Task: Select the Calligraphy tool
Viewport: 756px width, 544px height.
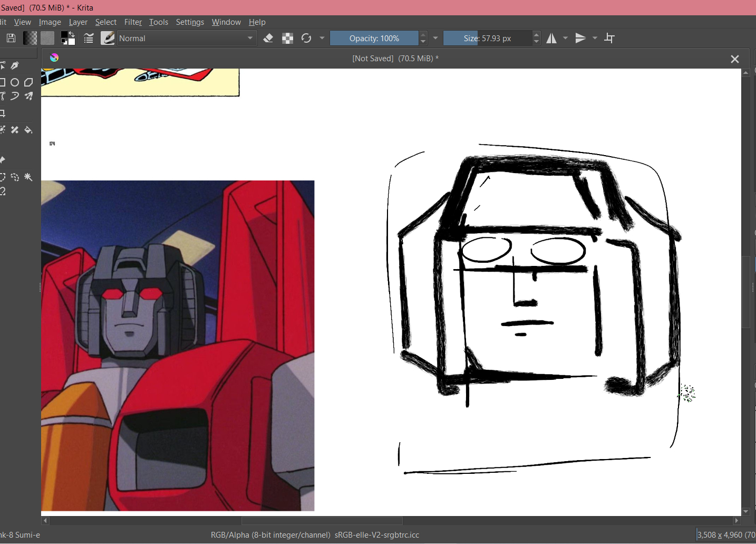Action: coord(15,66)
